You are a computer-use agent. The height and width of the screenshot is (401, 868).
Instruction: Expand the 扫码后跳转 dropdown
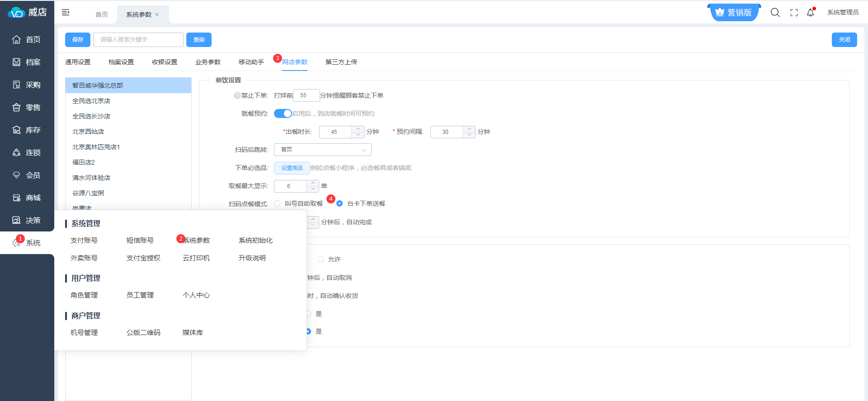point(322,150)
